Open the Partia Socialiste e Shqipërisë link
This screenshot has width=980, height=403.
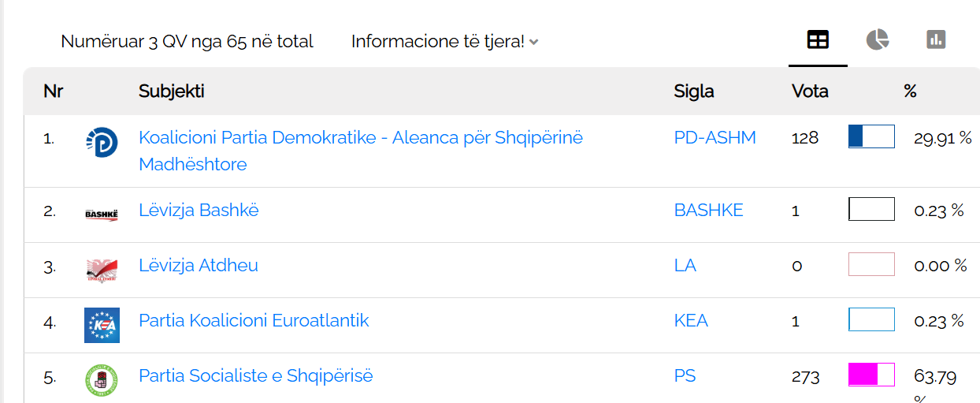256,376
